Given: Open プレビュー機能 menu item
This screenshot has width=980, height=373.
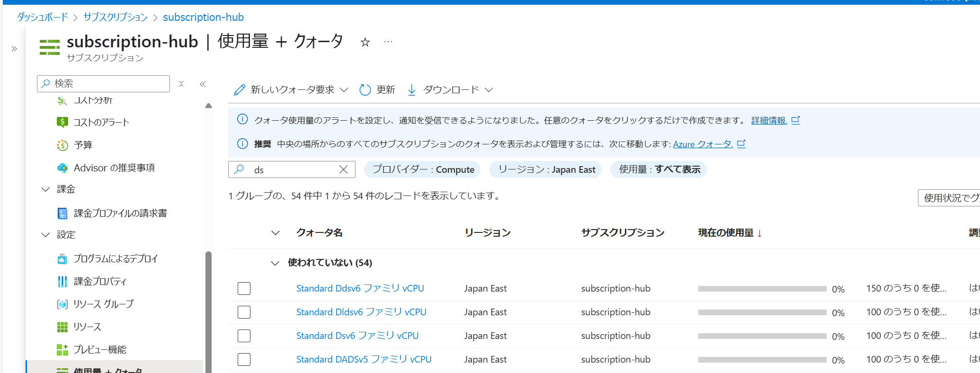Looking at the screenshot, I should pos(100,349).
